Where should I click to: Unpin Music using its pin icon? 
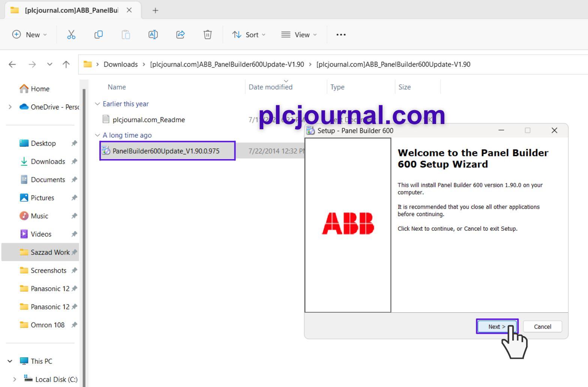(x=74, y=216)
